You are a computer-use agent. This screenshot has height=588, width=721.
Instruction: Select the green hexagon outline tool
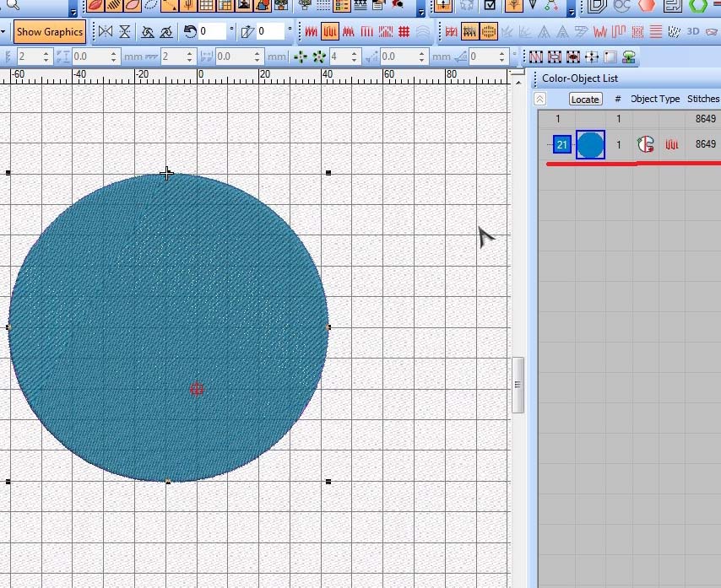tap(697, 5)
